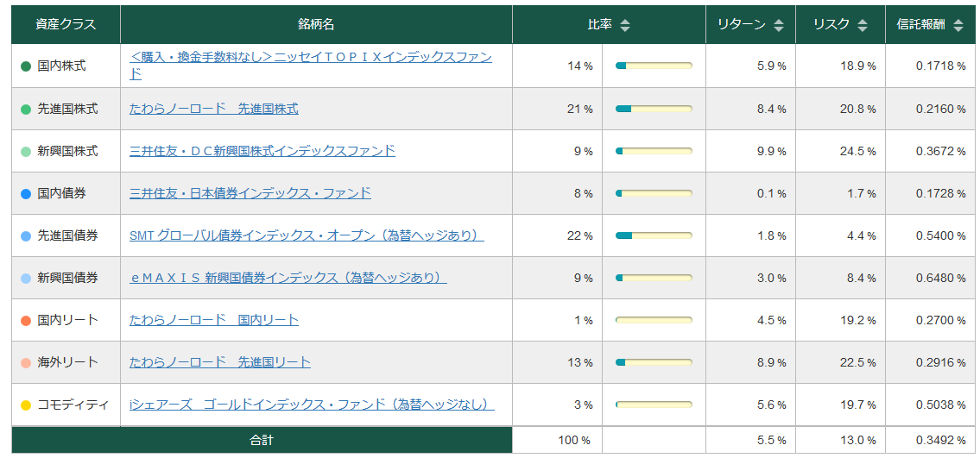980x458 pixels.
Task: Open 三井住友・日本債券インデックス・ファンド link
Action: [x=250, y=193]
